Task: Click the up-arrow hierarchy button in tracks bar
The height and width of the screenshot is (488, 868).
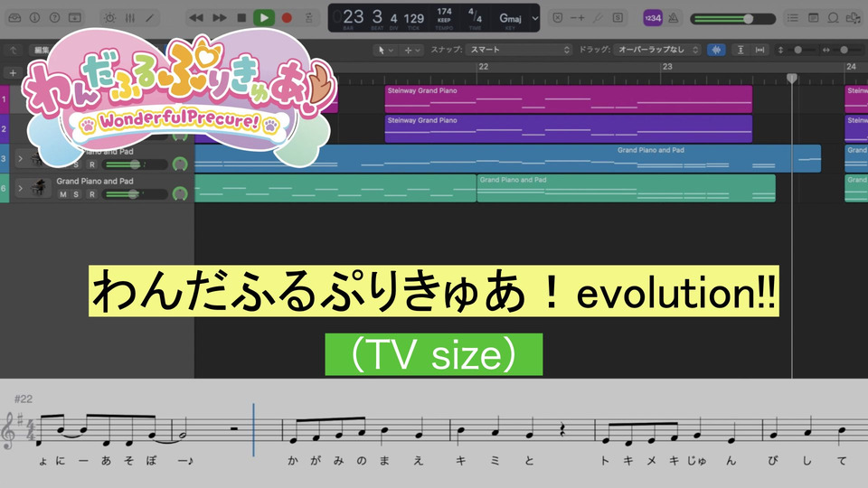Action: [13, 50]
